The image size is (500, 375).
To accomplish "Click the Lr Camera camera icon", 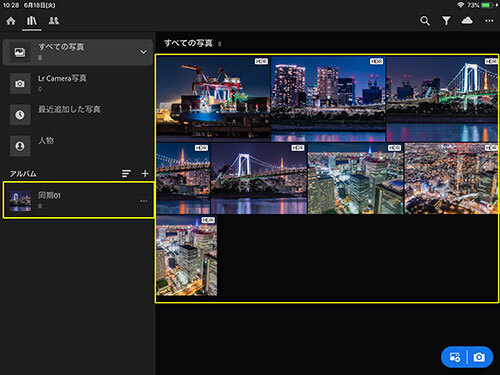I will pos(20,83).
